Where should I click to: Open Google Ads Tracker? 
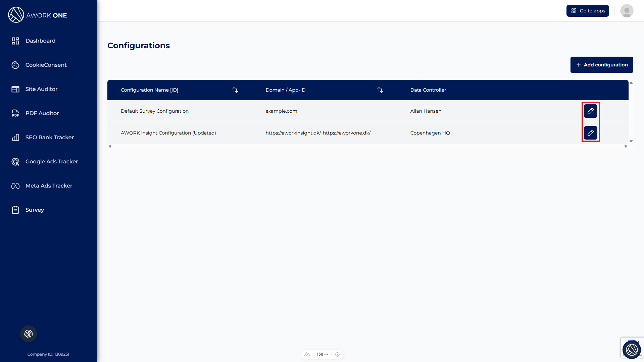coord(51,161)
